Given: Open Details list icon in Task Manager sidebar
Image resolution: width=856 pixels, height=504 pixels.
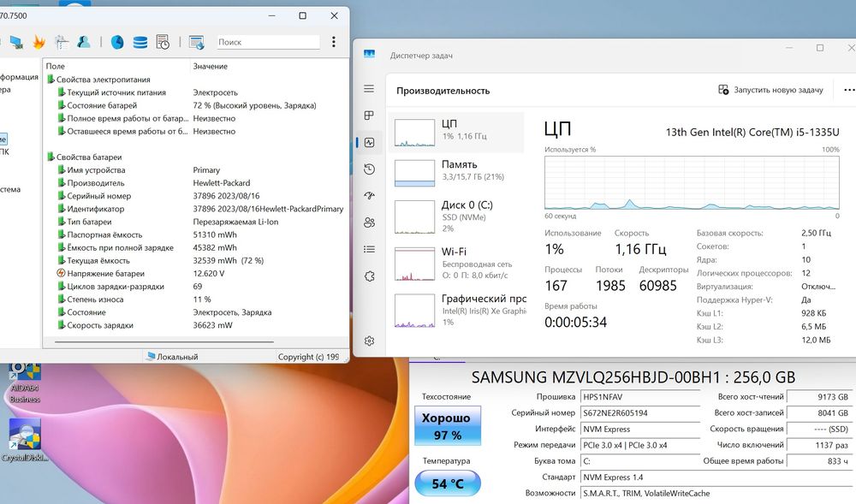Looking at the screenshot, I should click(x=369, y=249).
